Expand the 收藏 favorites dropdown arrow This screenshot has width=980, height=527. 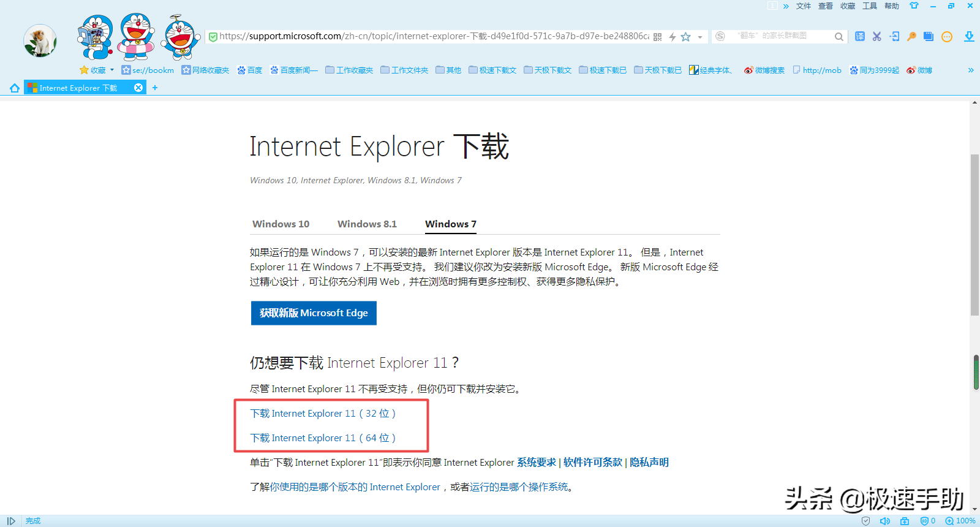(112, 70)
